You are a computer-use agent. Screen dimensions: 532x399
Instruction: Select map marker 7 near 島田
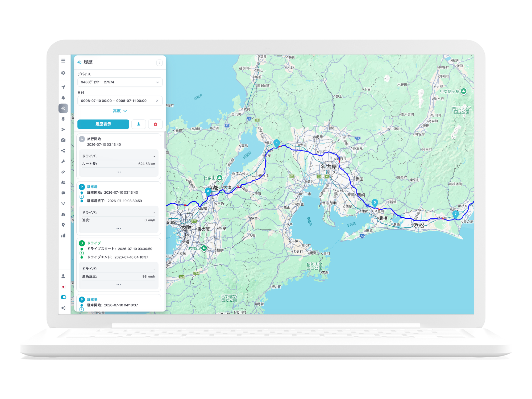tap(456, 214)
